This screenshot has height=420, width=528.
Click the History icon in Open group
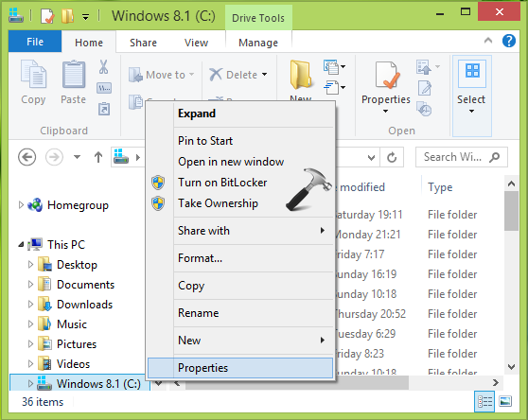424,109
